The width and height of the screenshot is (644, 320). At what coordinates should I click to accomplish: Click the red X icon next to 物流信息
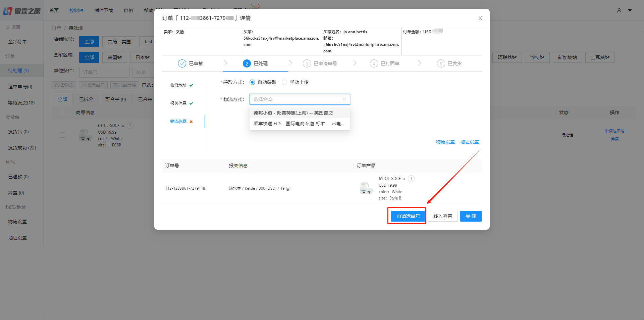pos(191,122)
